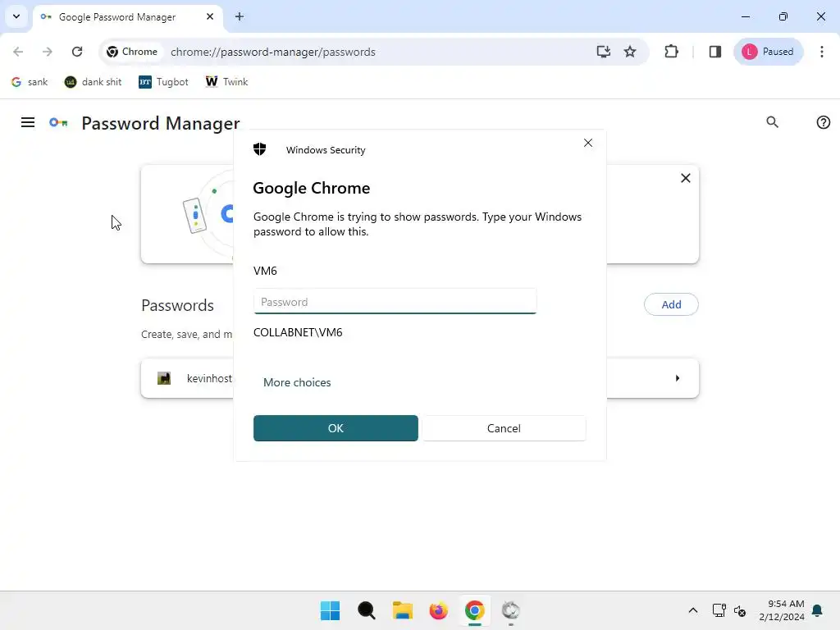Open taskbar Search
The width and height of the screenshot is (840, 630).
[x=367, y=610]
